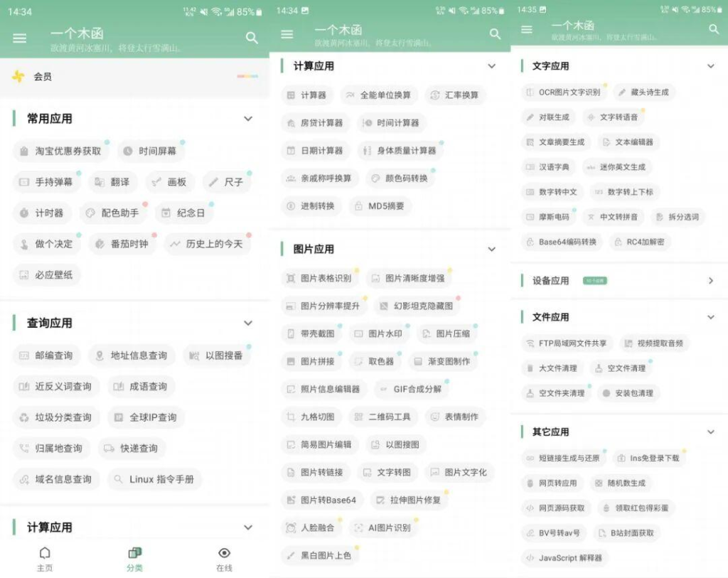Screen dimensions: 728x578
Task: Tap the rainbow color bar beside 会员
Action: 247,76
